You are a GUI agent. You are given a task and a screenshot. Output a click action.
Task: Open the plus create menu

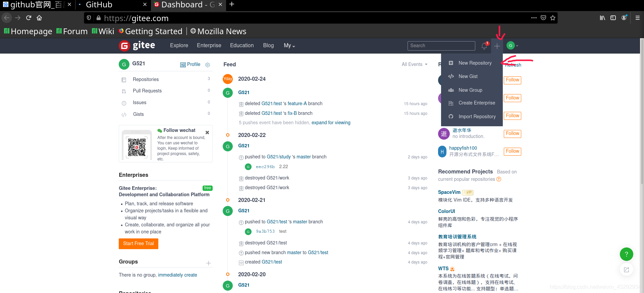[x=497, y=46]
